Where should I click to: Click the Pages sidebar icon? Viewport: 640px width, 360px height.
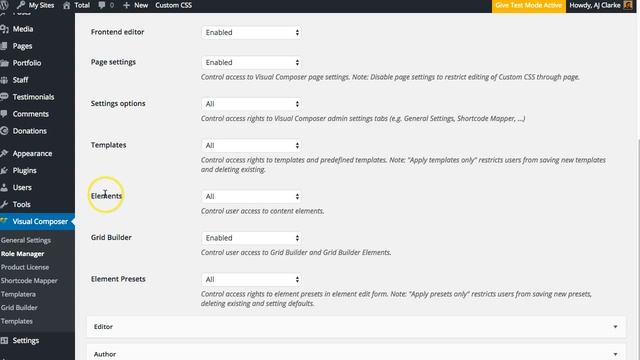(x=4, y=46)
